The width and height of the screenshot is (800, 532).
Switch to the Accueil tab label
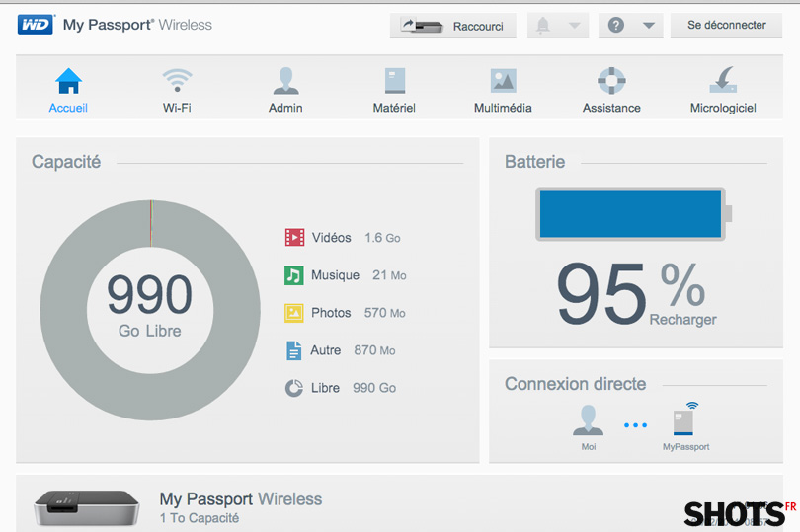point(68,108)
